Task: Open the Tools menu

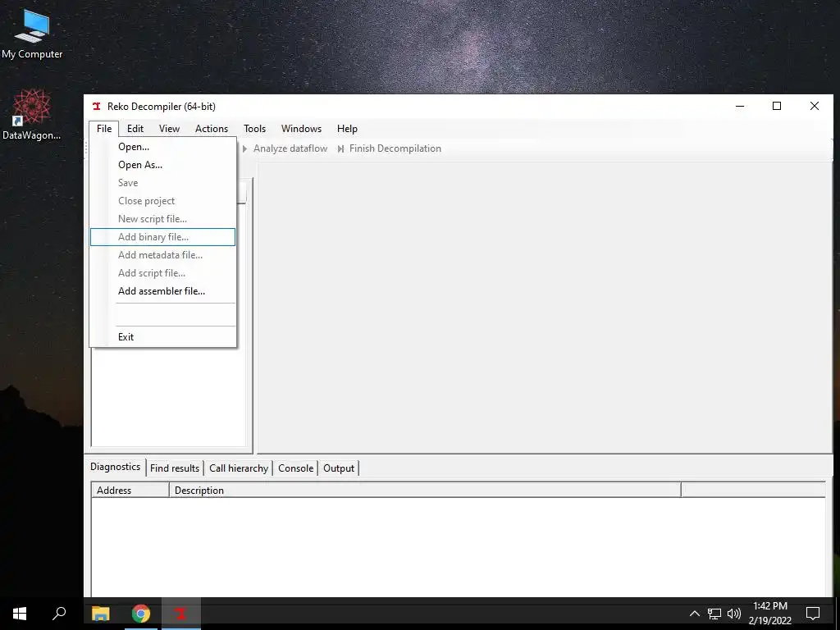Action: coord(254,129)
